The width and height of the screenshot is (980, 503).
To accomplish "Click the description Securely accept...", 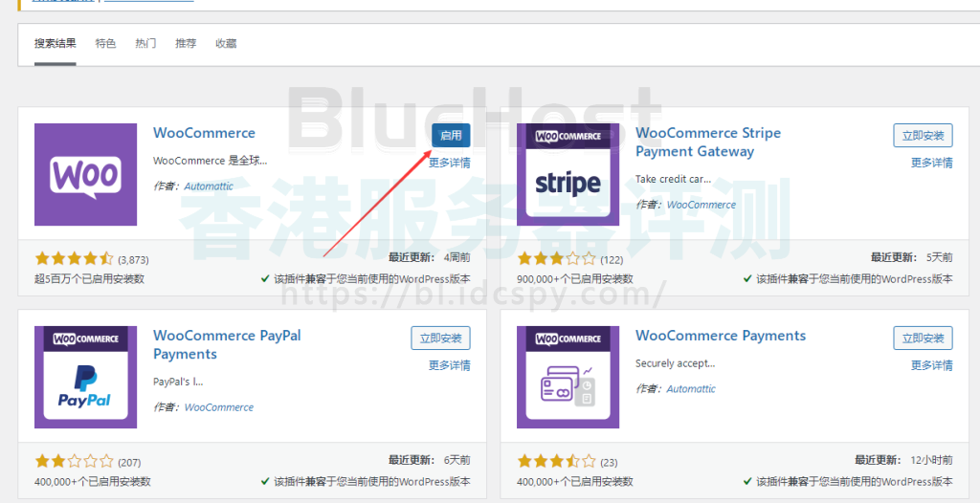I will coord(675,363).
